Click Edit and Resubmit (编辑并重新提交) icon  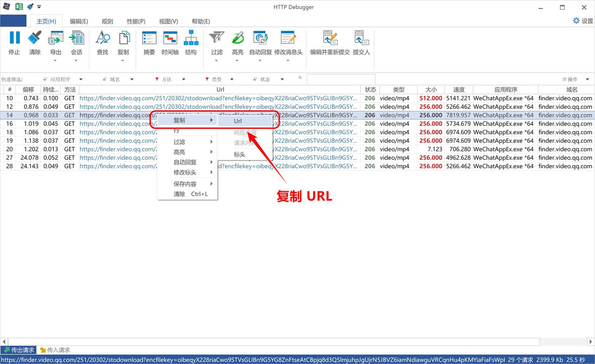[330, 38]
